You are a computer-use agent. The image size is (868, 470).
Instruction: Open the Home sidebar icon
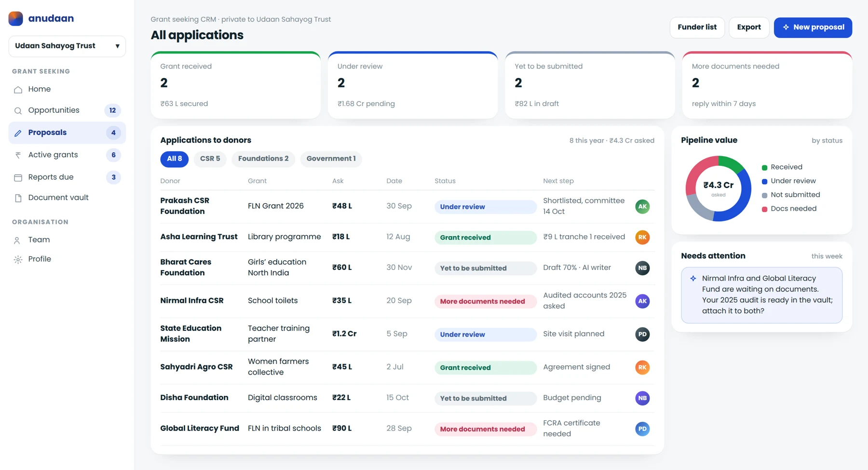[x=18, y=90]
